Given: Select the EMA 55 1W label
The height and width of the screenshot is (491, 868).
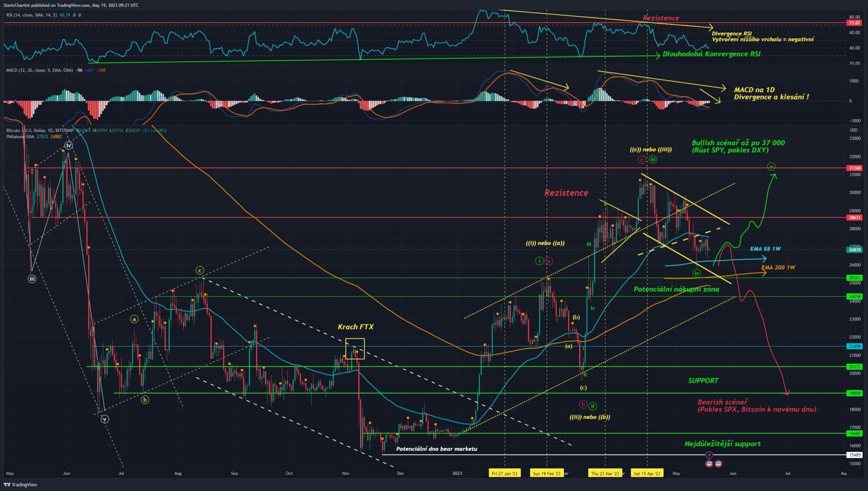Looking at the screenshot, I should click(x=766, y=249).
